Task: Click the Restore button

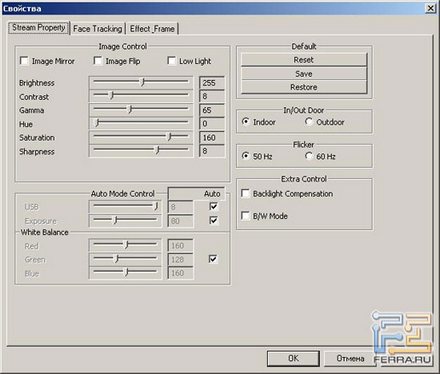Action: click(x=304, y=87)
